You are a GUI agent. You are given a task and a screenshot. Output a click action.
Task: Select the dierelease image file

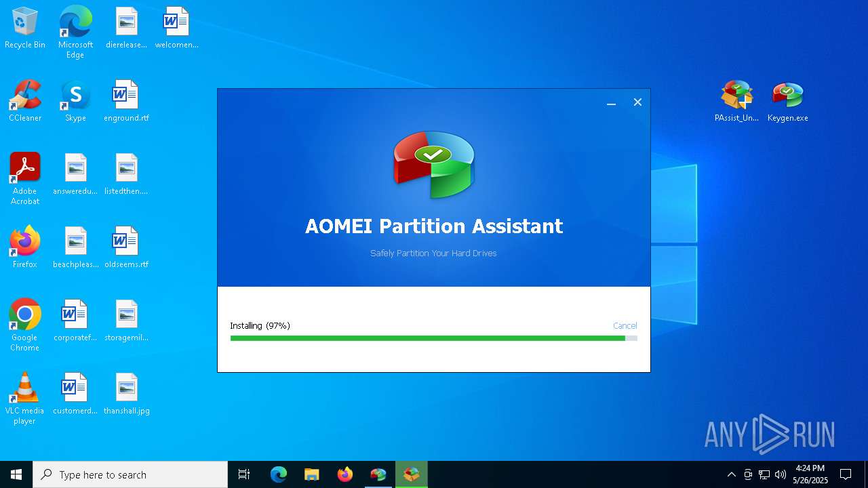126,28
